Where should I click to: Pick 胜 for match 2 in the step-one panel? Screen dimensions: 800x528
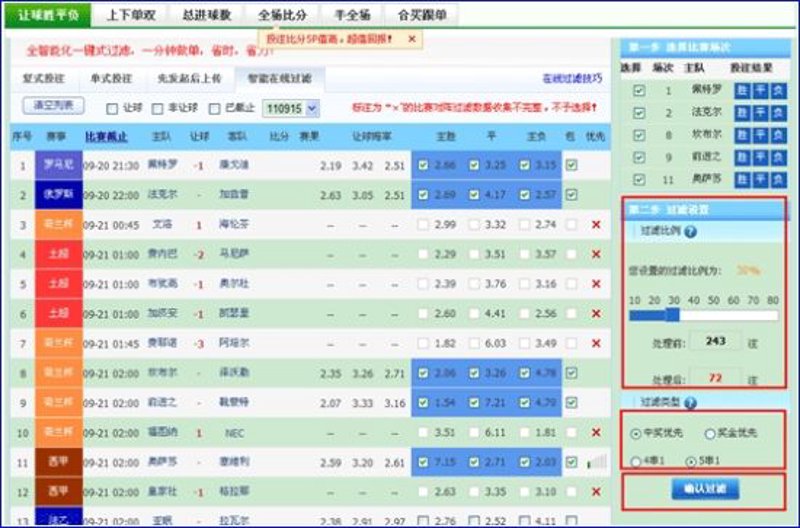click(x=742, y=113)
